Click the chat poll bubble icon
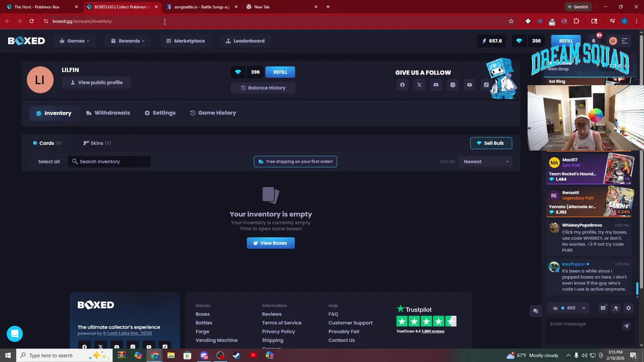644x362 pixels. [603, 308]
